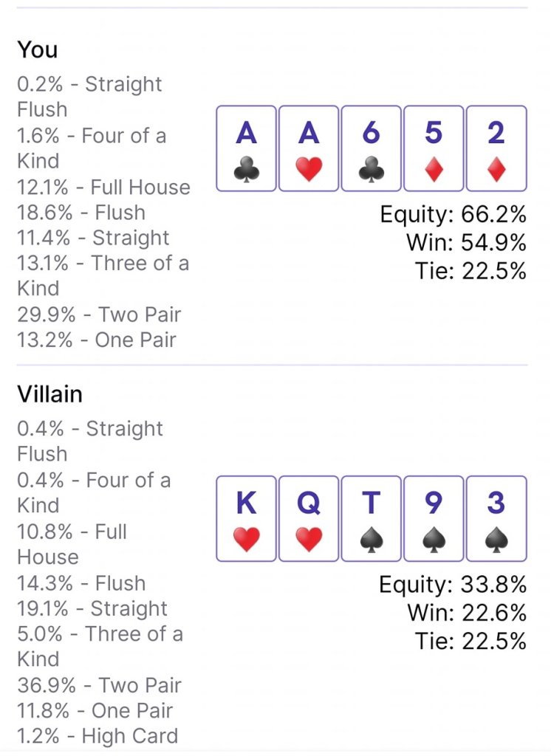This screenshot has height=756, width=551.
Task: Tap the "Villain" player heading
Action: click(x=49, y=394)
